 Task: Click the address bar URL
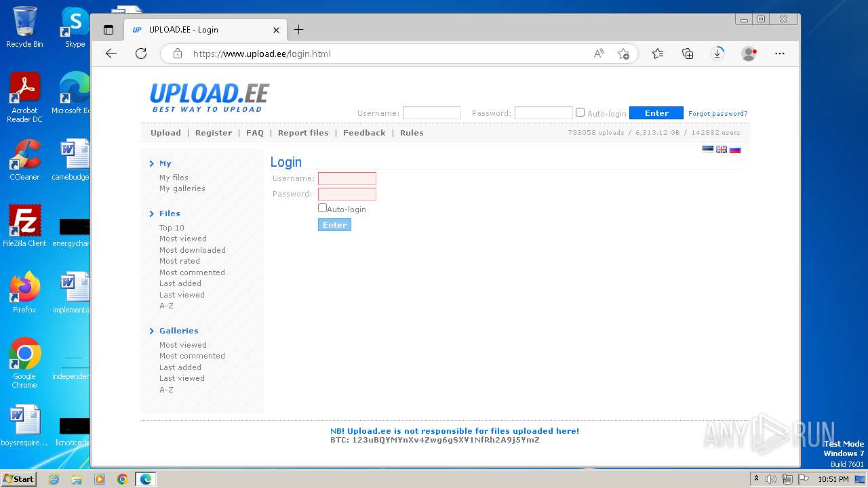click(x=262, y=54)
